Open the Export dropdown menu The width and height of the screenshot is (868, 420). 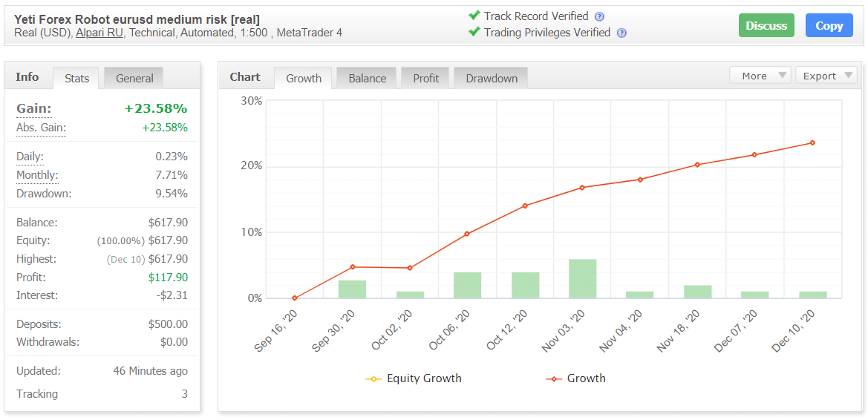point(826,76)
